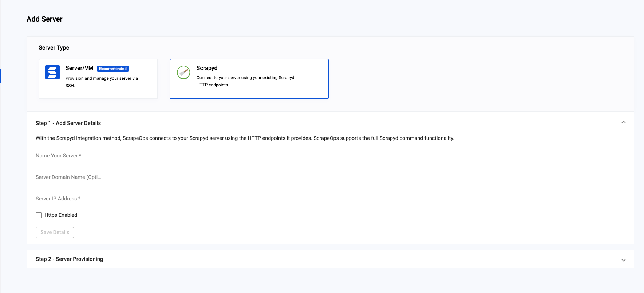Click the Add Server page title

pos(44,19)
